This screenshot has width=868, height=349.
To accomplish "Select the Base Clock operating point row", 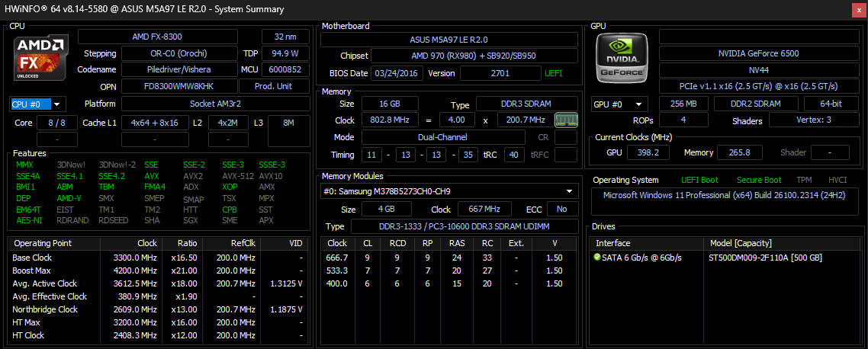I will click(x=159, y=258).
